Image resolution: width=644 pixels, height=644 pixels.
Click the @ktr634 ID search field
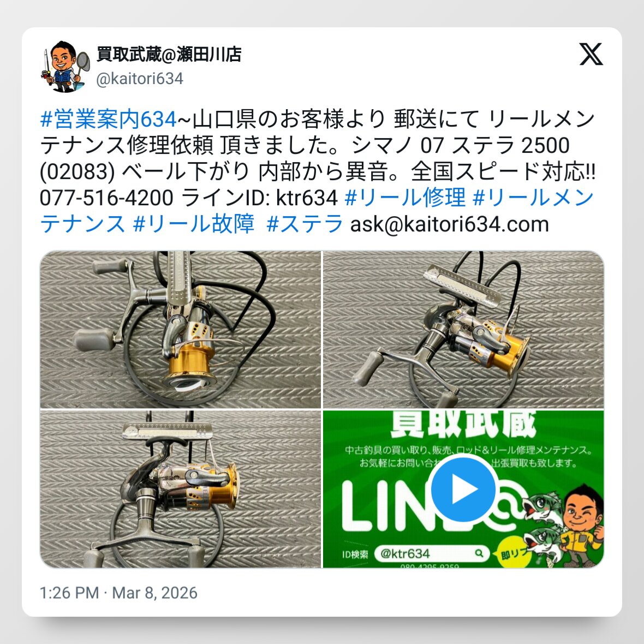[x=432, y=553]
